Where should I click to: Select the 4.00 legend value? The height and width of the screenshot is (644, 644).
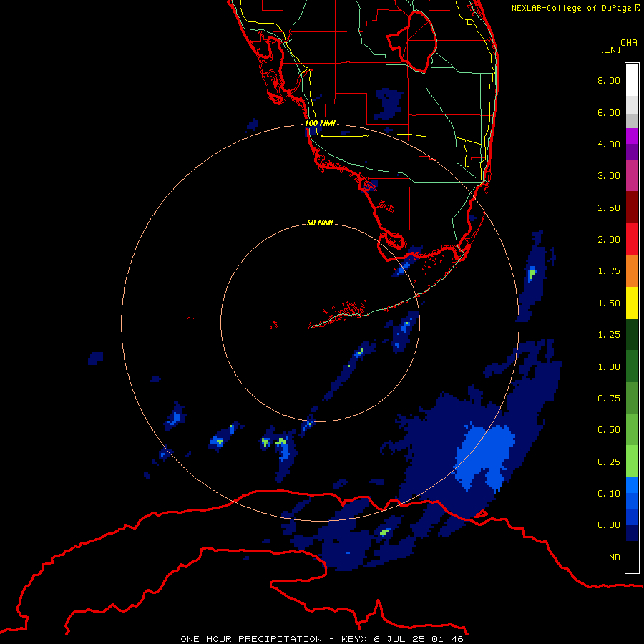coord(609,144)
